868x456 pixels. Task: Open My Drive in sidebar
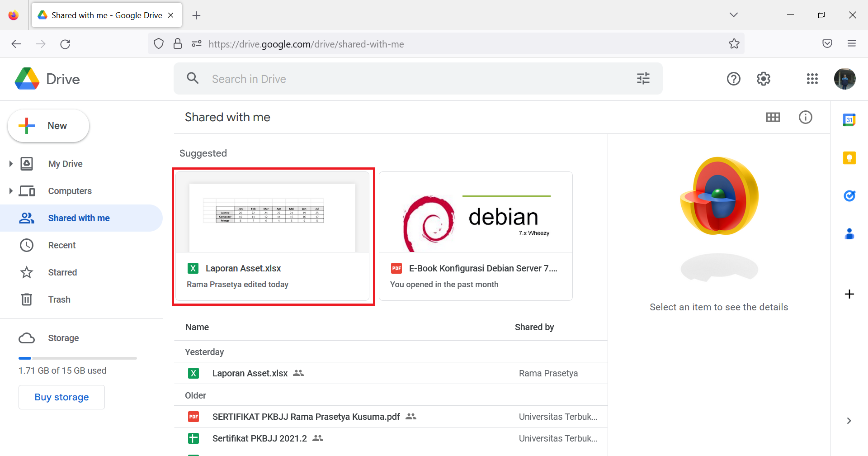65,164
